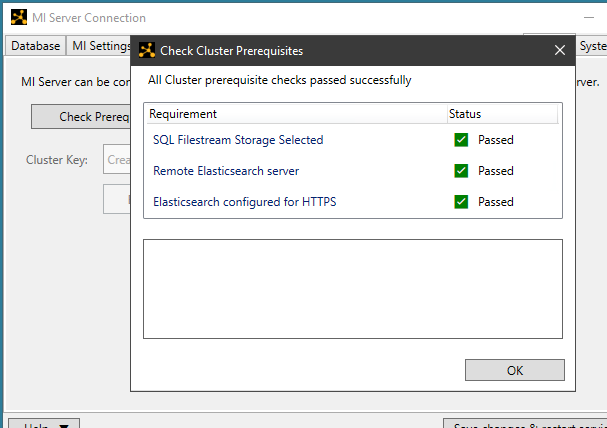Click green check beside SQL Filestream Storage

461,140
